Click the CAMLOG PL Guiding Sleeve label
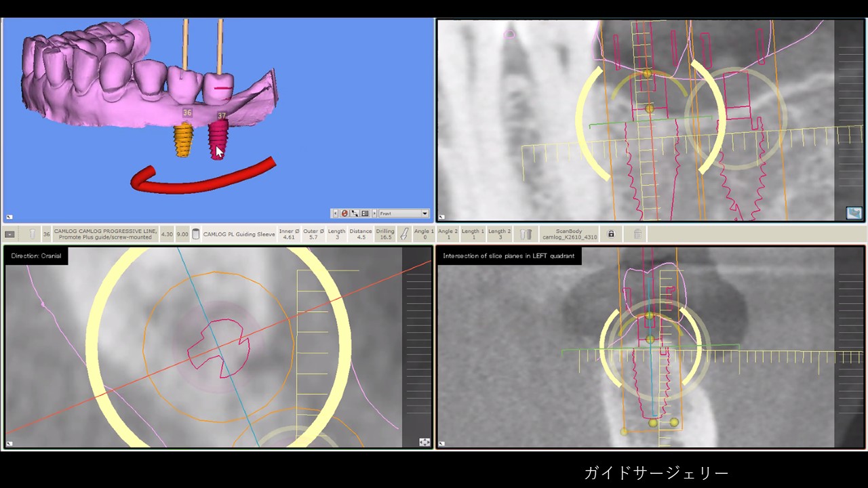This screenshot has width=868, height=488. point(239,235)
